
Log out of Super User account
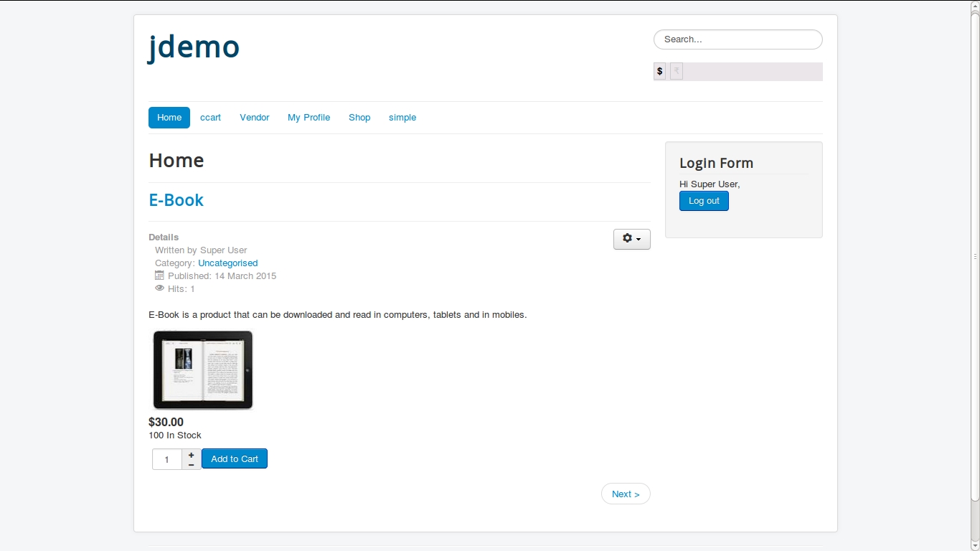tap(704, 201)
